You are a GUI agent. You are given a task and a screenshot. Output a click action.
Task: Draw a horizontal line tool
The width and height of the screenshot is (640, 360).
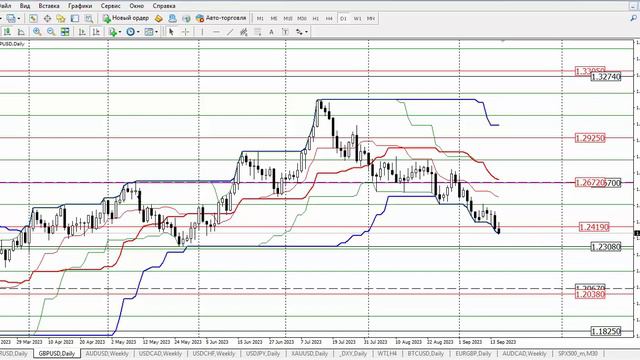[x=216, y=32]
